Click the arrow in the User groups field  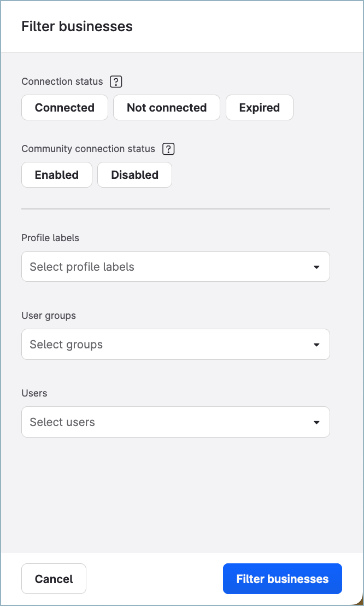pyautogui.click(x=316, y=345)
